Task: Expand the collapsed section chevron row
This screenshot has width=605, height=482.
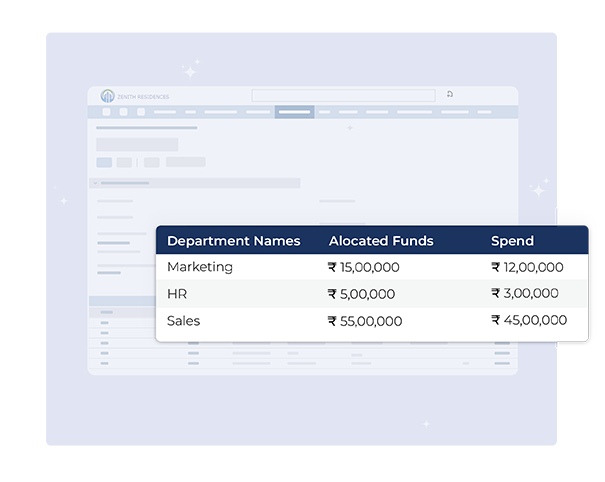Action: coord(96,183)
